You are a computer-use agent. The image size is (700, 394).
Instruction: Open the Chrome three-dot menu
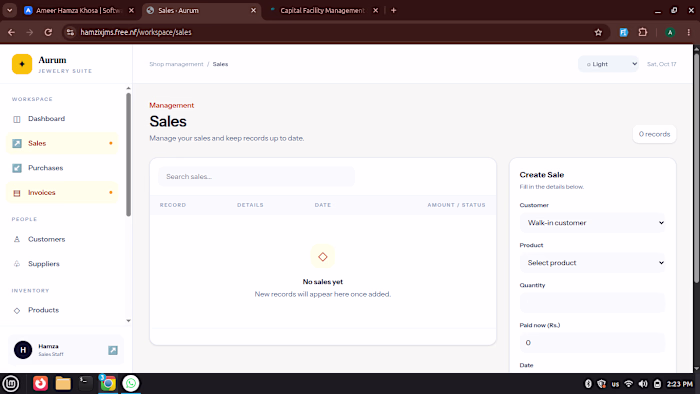tap(689, 32)
